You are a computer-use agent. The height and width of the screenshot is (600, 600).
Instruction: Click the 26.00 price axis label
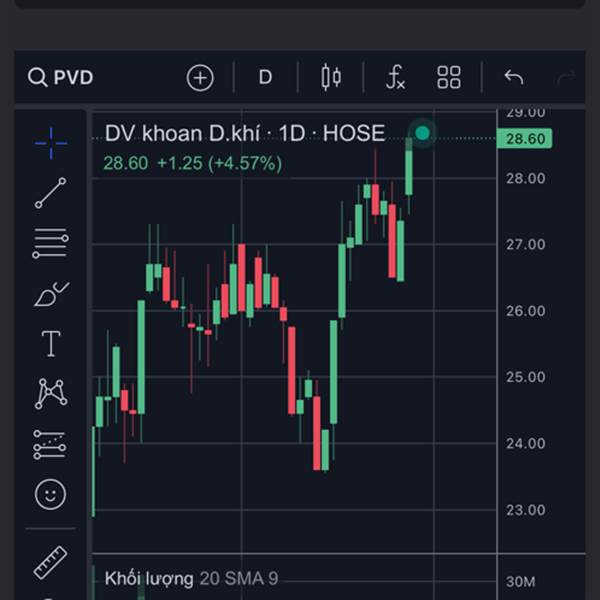(x=526, y=311)
